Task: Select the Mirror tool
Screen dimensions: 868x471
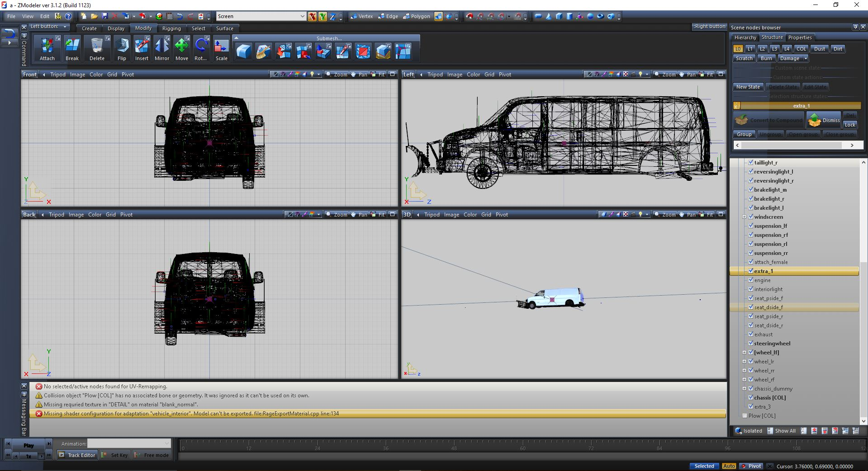Action: click(x=161, y=48)
